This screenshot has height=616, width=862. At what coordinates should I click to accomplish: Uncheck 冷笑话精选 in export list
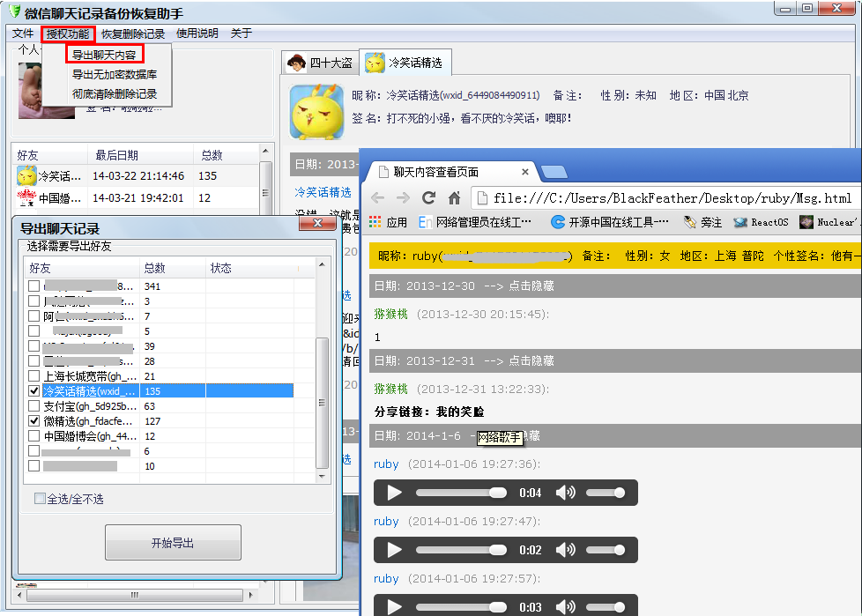[x=34, y=390]
